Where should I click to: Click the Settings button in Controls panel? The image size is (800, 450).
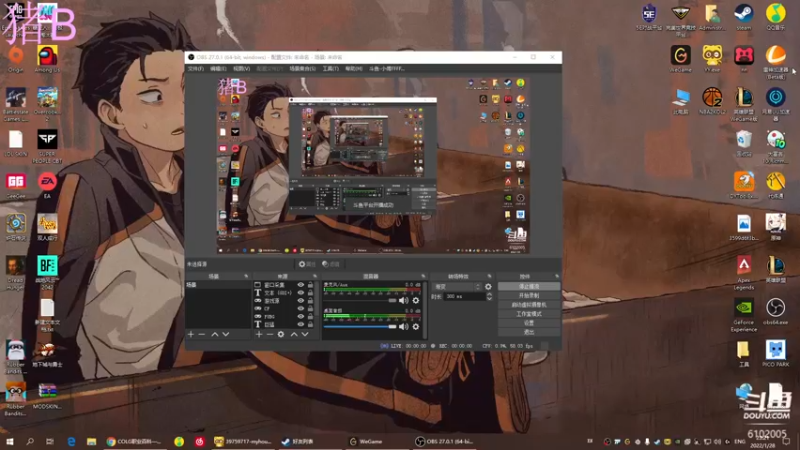coord(529,323)
